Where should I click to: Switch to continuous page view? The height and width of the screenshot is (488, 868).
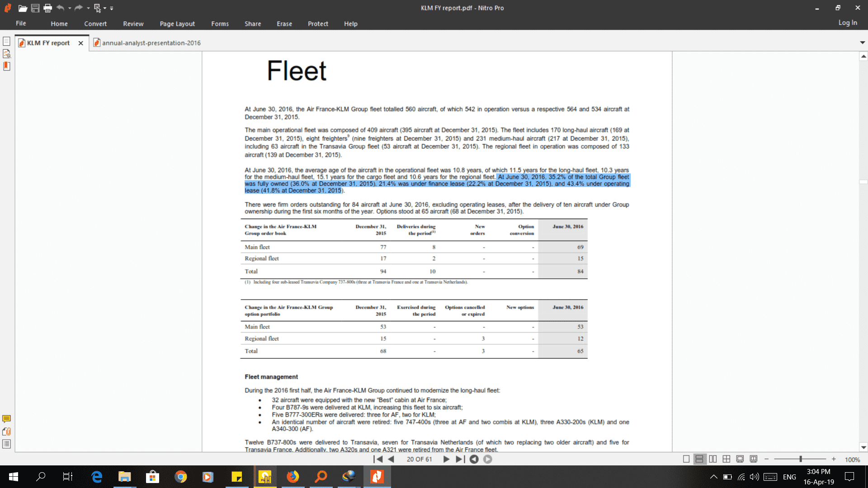(x=699, y=459)
